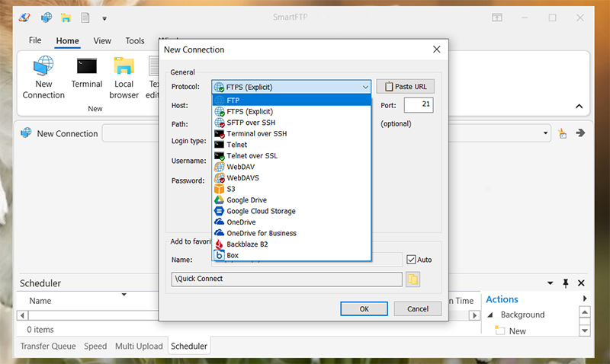Click the add to favorites star icon
Image resolution: width=610 pixels, height=364 pixels.
pos(562,133)
